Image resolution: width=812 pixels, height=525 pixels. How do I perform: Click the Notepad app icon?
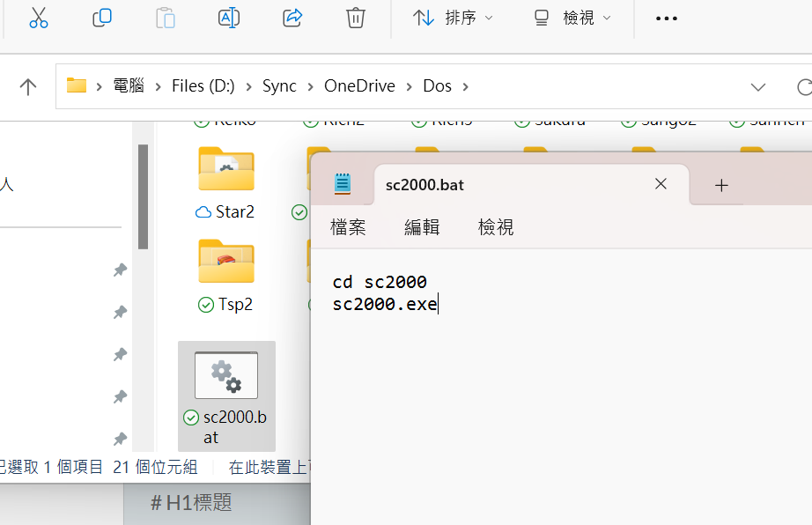(x=343, y=184)
